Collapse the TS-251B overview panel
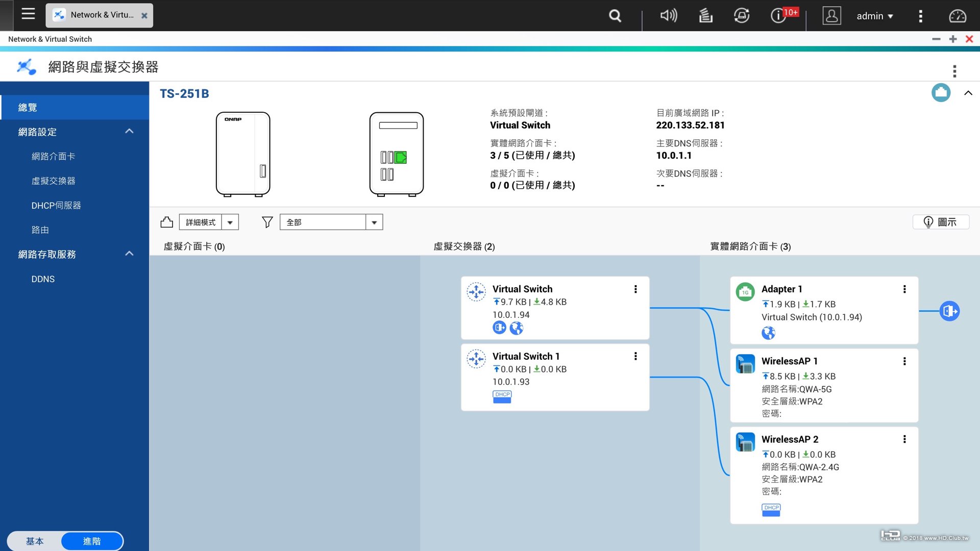Screen dimensions: 980x551 click(x=968, y=93)
